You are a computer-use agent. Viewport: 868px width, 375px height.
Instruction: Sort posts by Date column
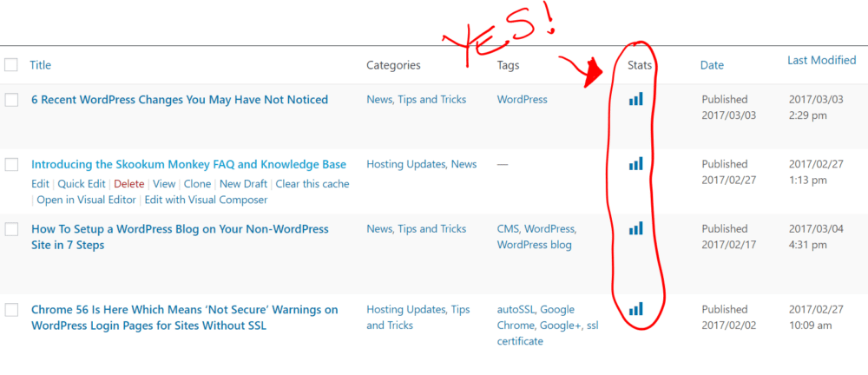[712, 65]
